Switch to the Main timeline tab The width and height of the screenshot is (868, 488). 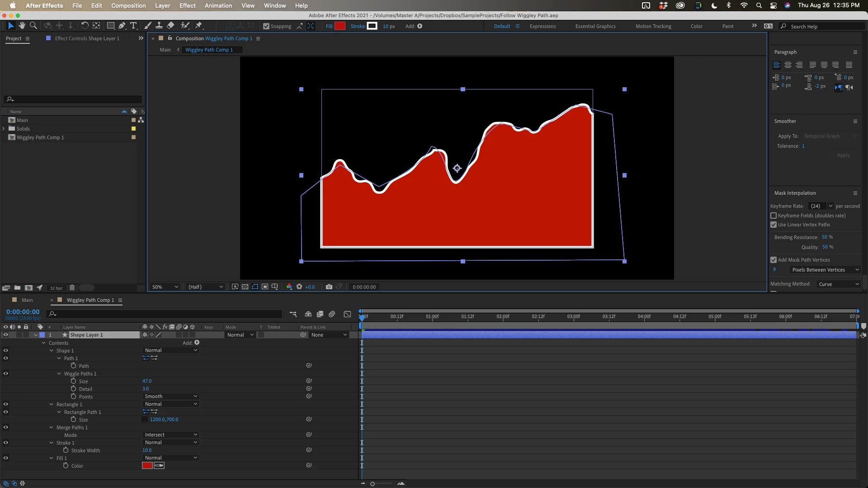tap(27, 300)
